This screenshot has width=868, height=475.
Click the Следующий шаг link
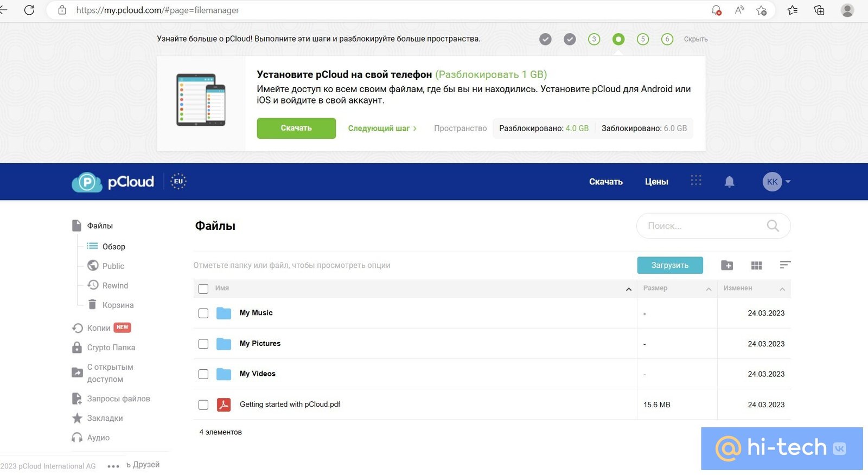(x=382, y=129)
